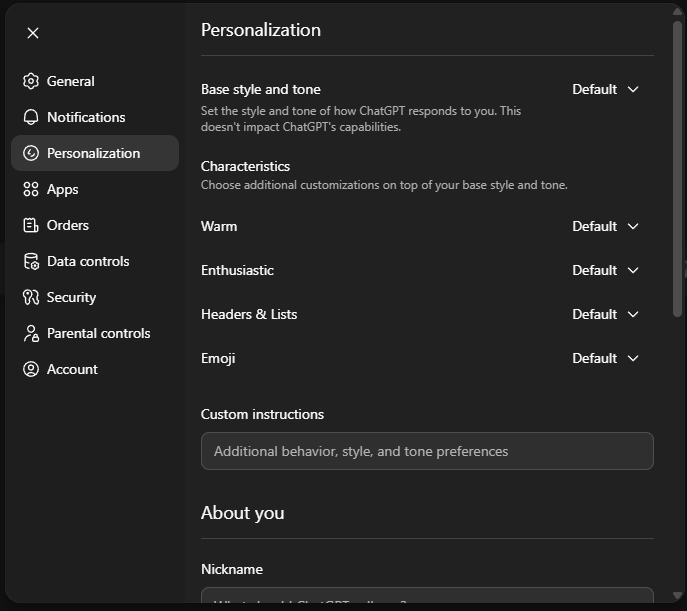Open the Enthusiastic dropdown
The image size is (687, 611).
[605, 270]
